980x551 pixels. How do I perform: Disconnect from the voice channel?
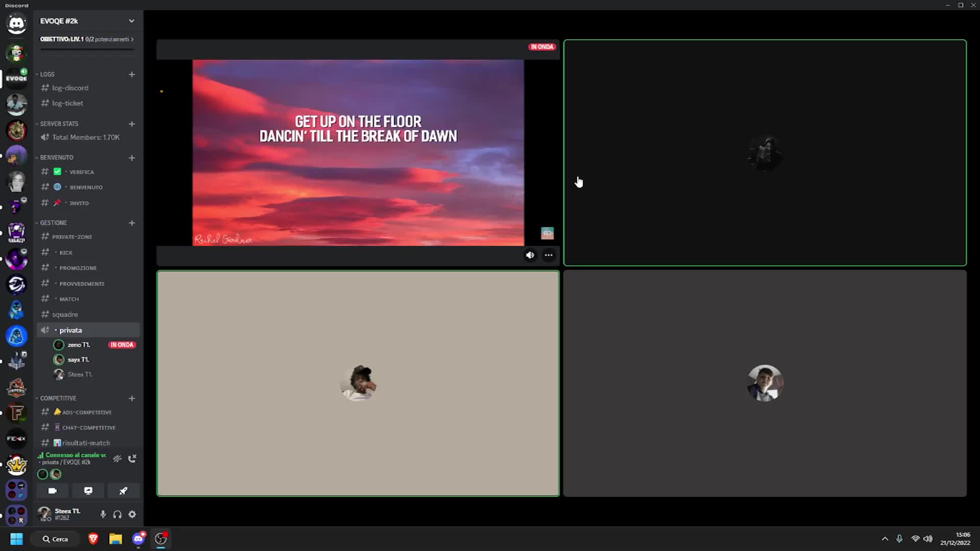tap(132, 458)
